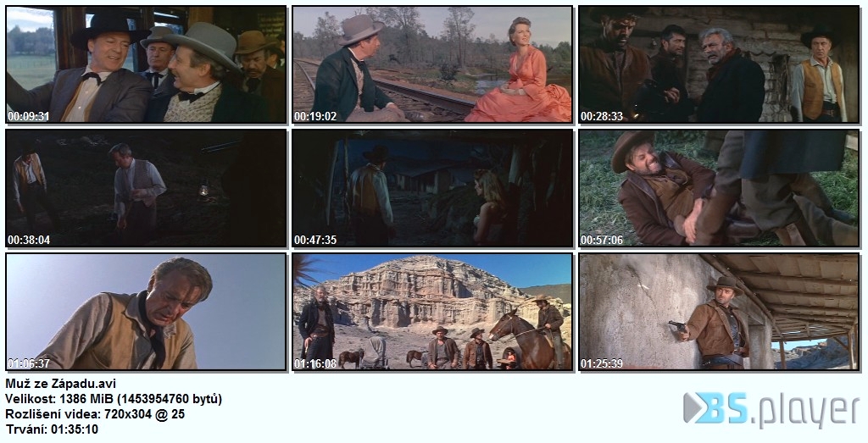This screenshot has height=443, width=868.
Task: Click the thumbnail at 00:28:33
Action: [x=719, y=64]
